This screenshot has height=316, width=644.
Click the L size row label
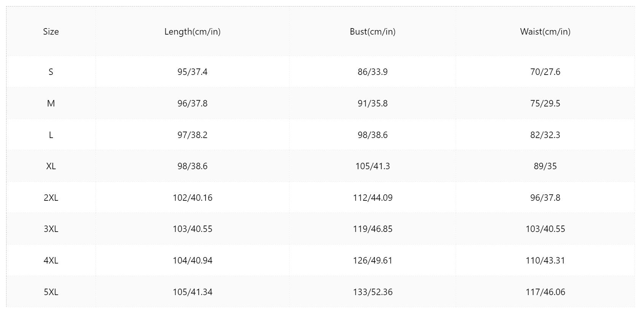[51, 135]
